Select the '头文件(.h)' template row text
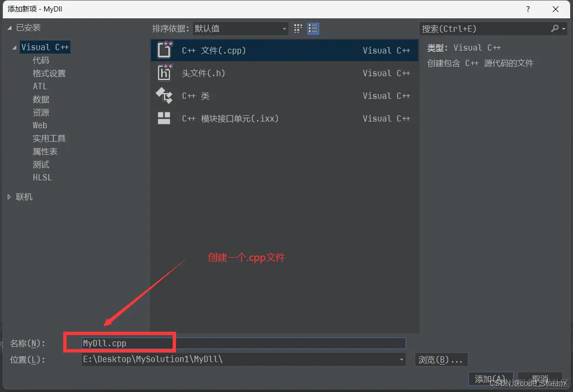 coord(203,73)
